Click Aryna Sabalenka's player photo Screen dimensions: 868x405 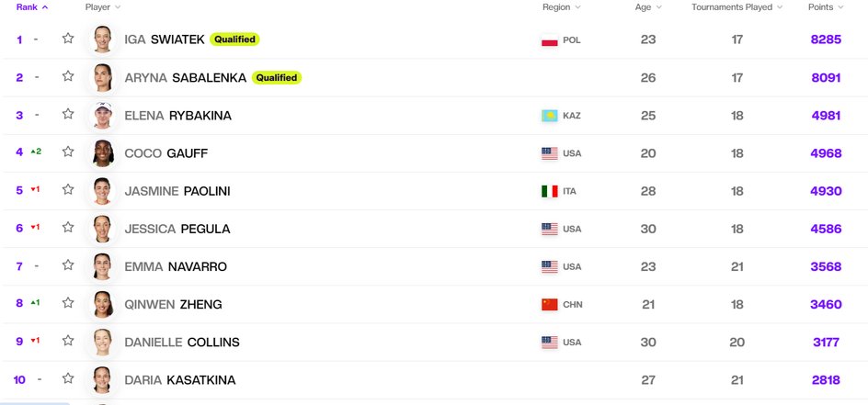[103, 77]
